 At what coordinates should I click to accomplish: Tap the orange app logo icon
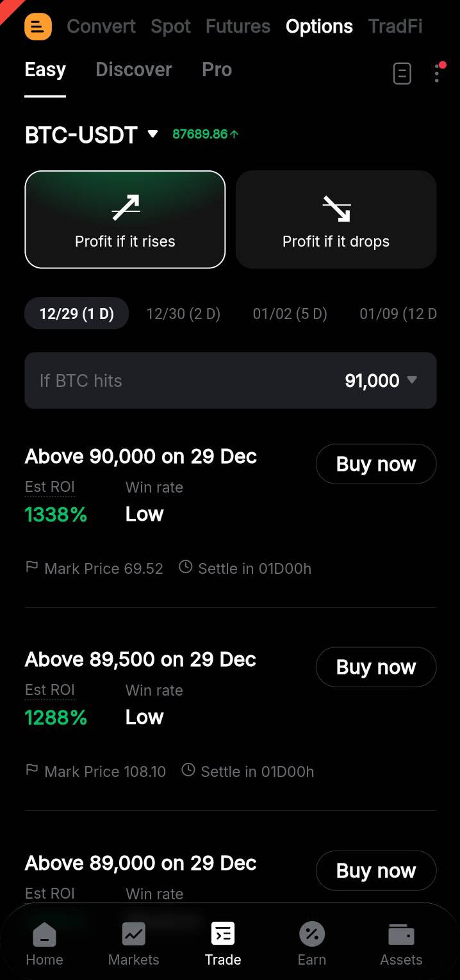38,26
